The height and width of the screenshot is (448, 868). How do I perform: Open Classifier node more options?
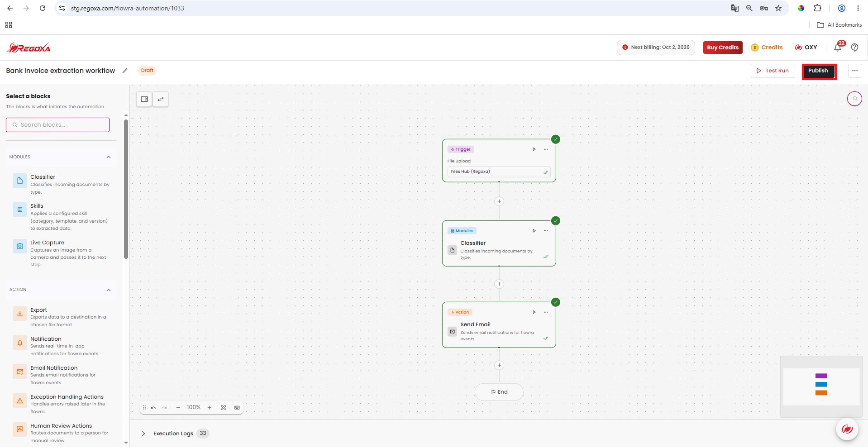click(x=546, y=231)
